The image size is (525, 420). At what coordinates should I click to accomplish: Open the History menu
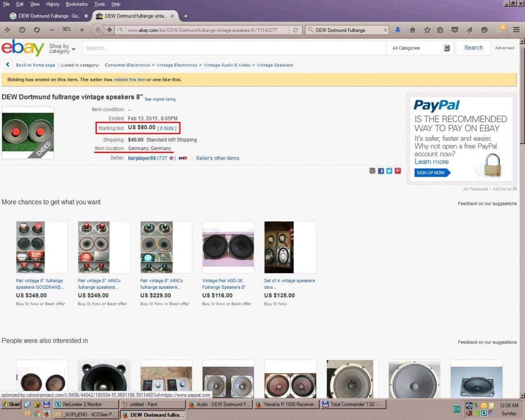point(52,4)
